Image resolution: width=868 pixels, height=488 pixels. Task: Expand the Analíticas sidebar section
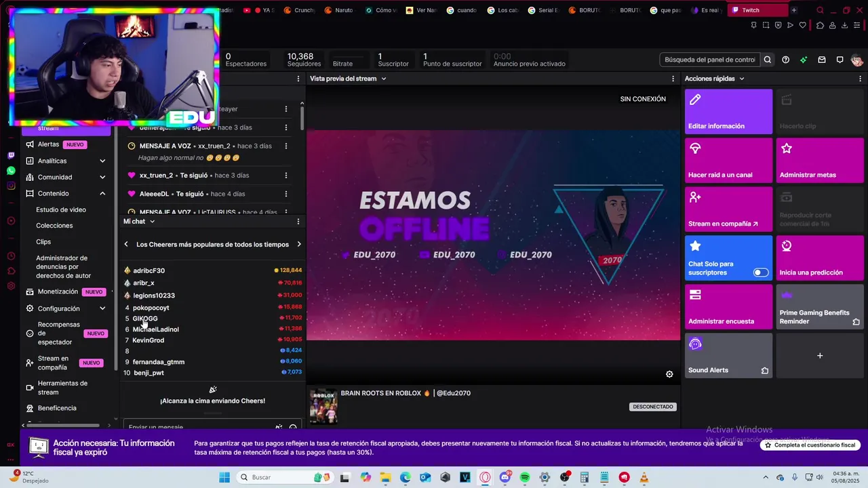102,161
